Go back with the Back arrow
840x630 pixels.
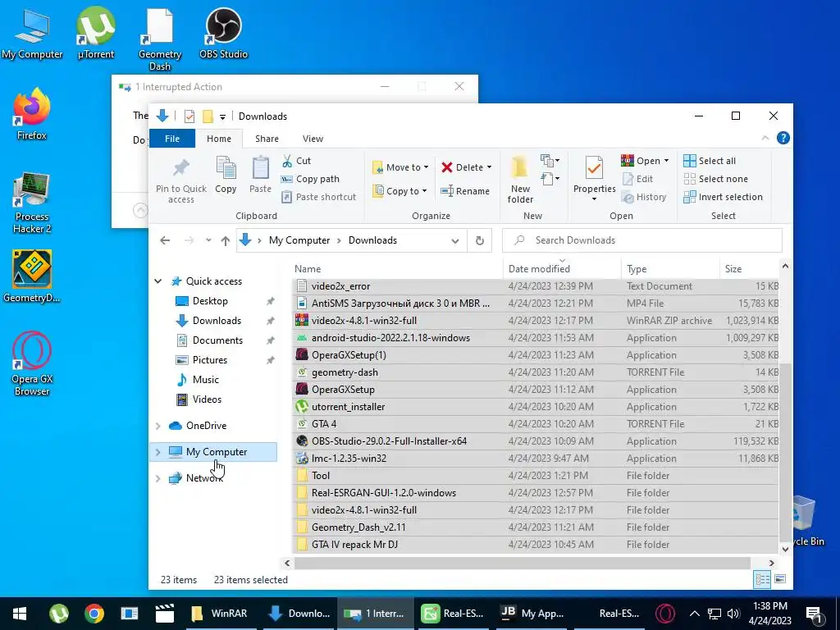point(165,240)
